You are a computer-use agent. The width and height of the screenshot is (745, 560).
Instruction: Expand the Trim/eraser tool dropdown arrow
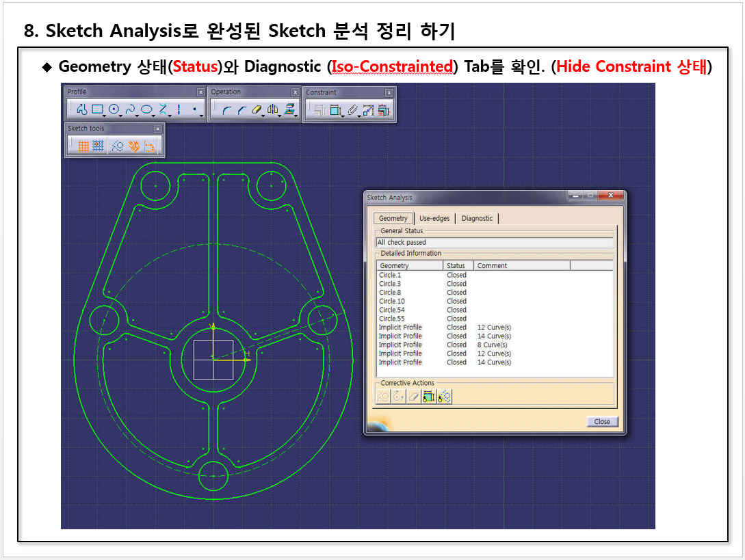[x=263, y=115]
